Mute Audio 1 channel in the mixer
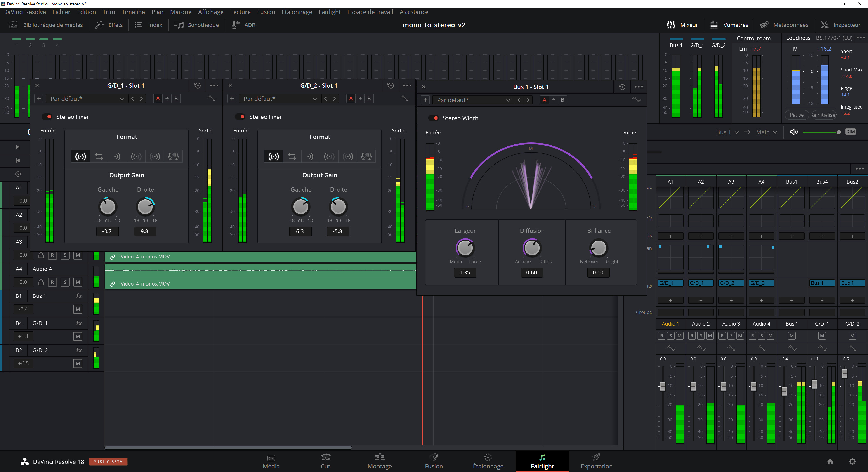Viewport: 868px width, 472px height. [x=680, y=336]
